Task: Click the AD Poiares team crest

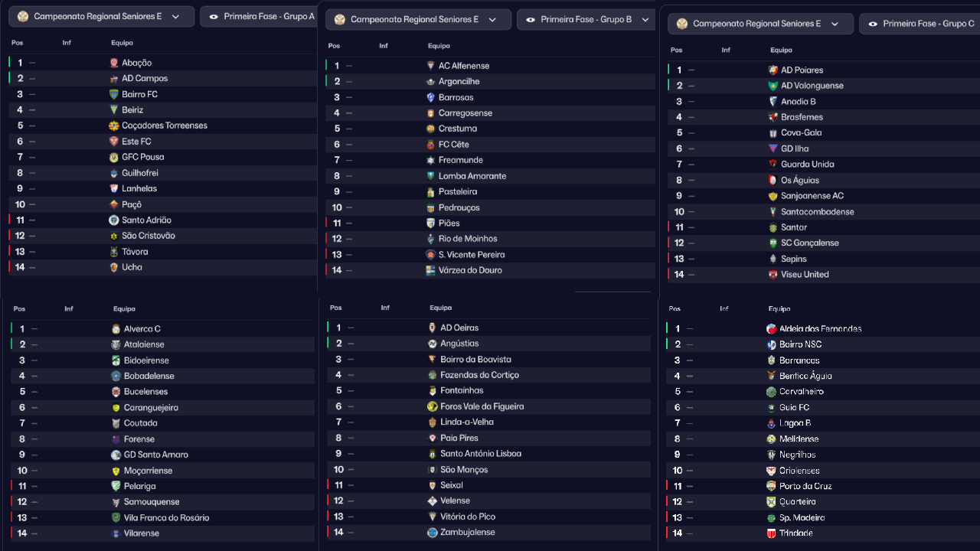Action: (x=773, y=70)
